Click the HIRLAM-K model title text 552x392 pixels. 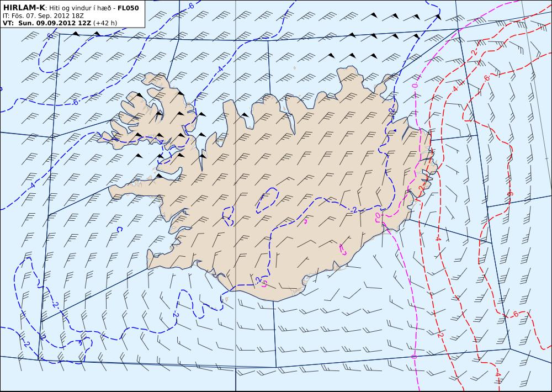(x=24, y=8)
